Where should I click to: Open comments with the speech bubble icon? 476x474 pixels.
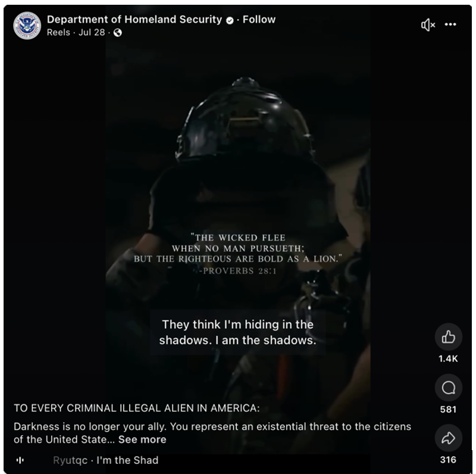pyautogui.click(x=449, y=388)
